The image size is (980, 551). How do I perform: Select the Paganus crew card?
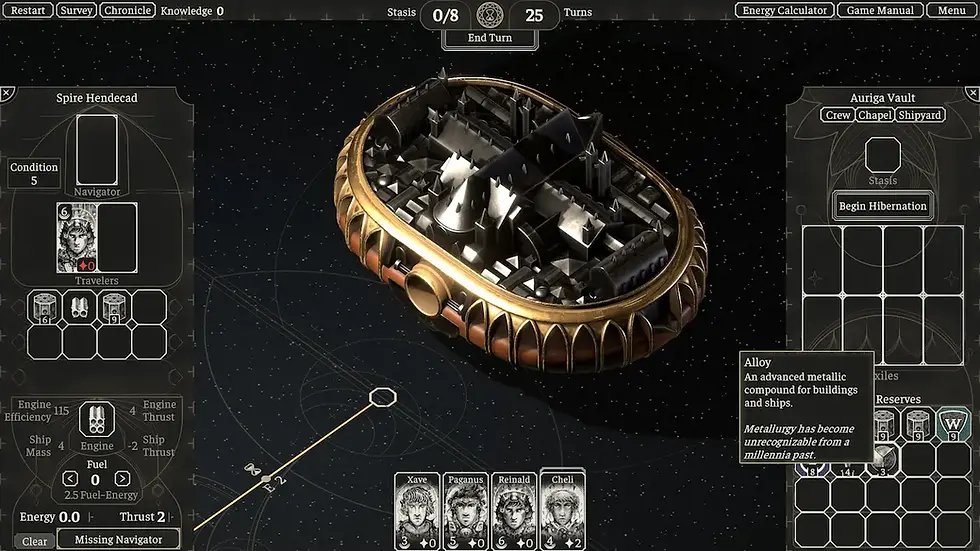tap(465, 512)
